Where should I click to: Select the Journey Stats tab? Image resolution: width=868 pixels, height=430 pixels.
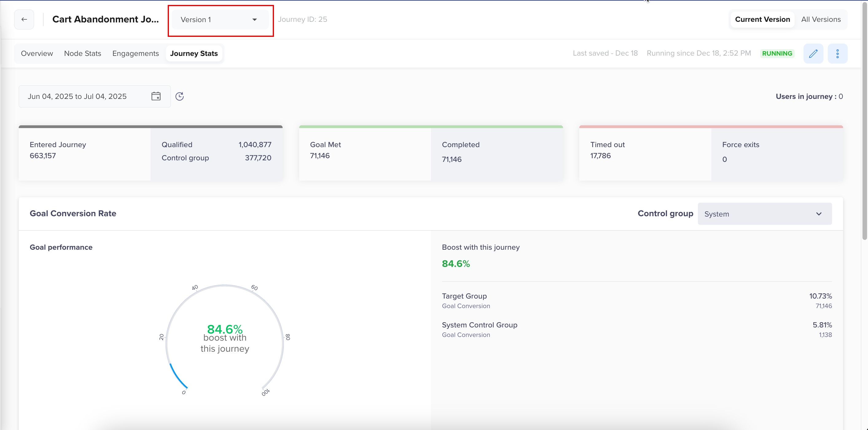pyautogui.click(x=194, y=53)
